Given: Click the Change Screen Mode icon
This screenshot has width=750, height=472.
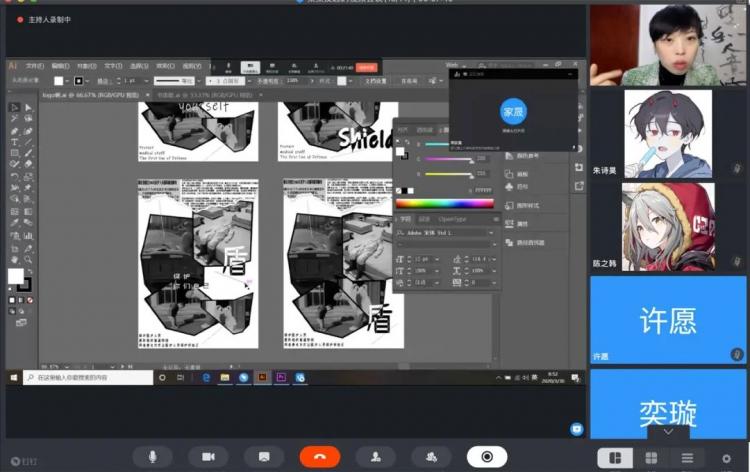Looking at the screenshot, I should pyautogui.click(x=22, y=323).
